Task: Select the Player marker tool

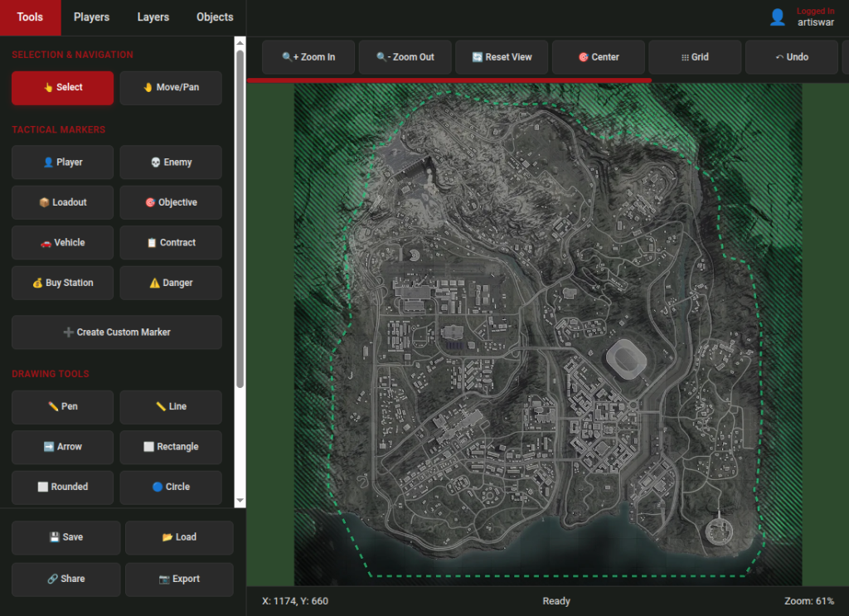Action: 63,162
